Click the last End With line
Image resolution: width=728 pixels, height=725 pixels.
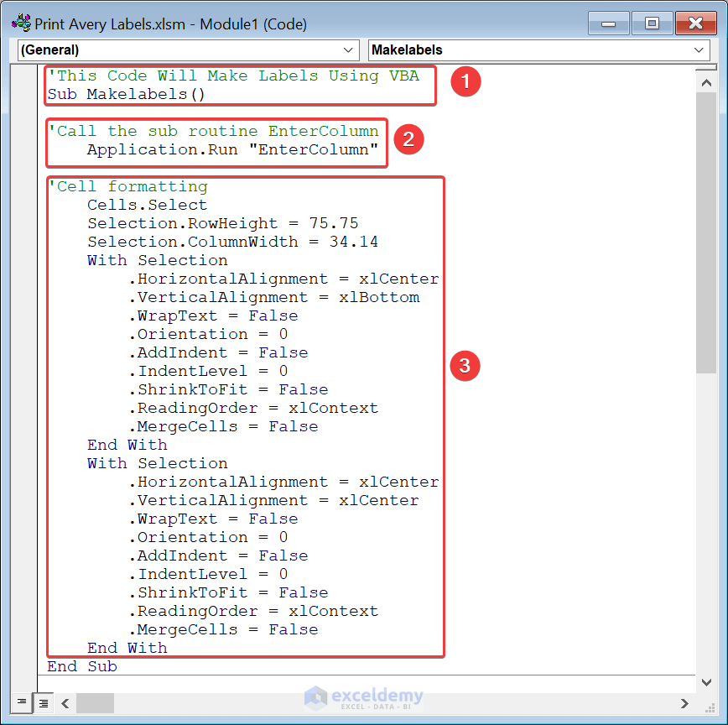(x=127, y=648)
